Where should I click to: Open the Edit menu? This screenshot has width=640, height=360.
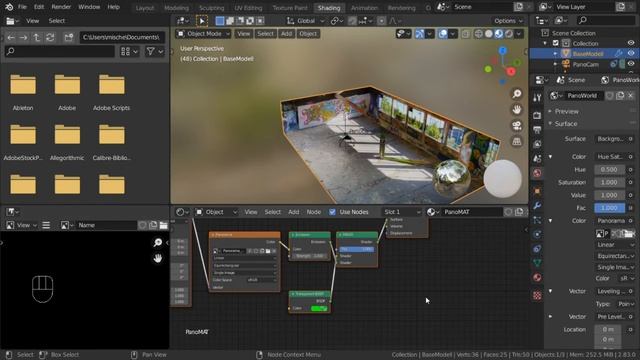click(39, 7)
